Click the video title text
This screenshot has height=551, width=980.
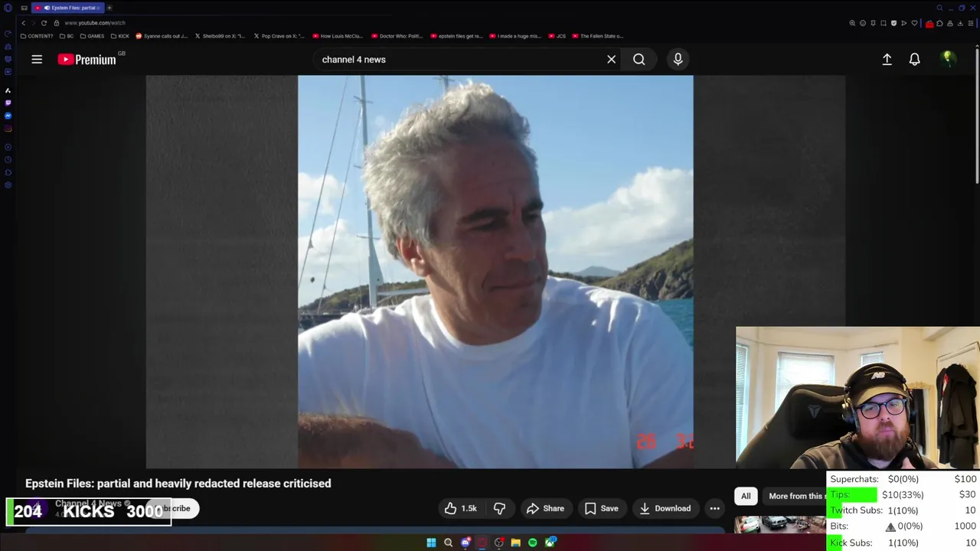pos(178,484)
